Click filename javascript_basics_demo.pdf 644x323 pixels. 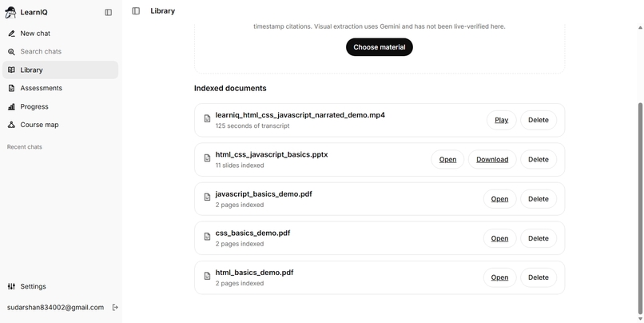[264, 194]
